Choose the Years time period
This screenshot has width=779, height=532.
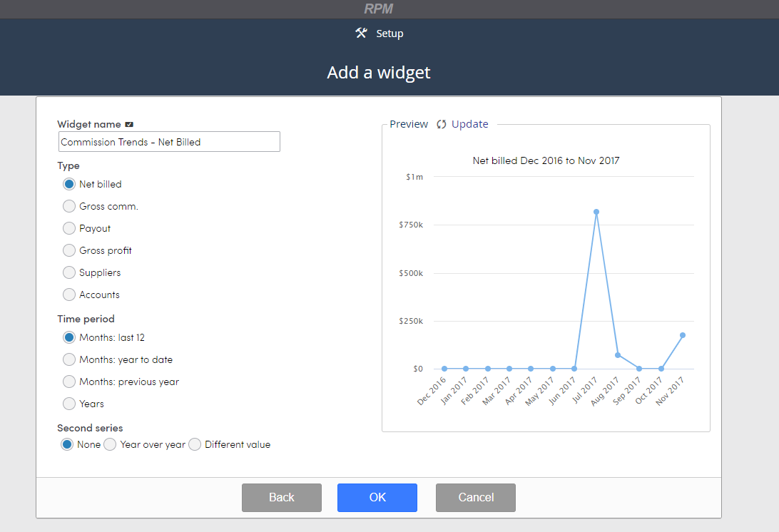tap(69, 404)
